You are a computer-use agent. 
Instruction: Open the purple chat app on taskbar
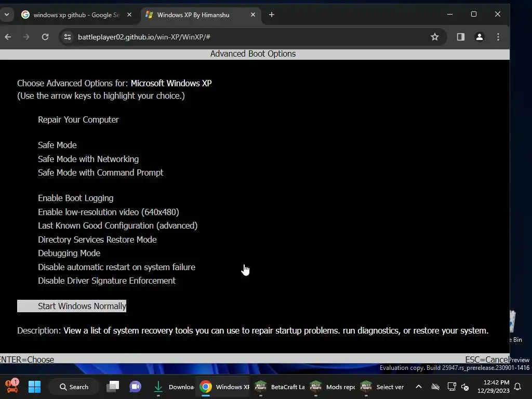[x=135, y=387]
